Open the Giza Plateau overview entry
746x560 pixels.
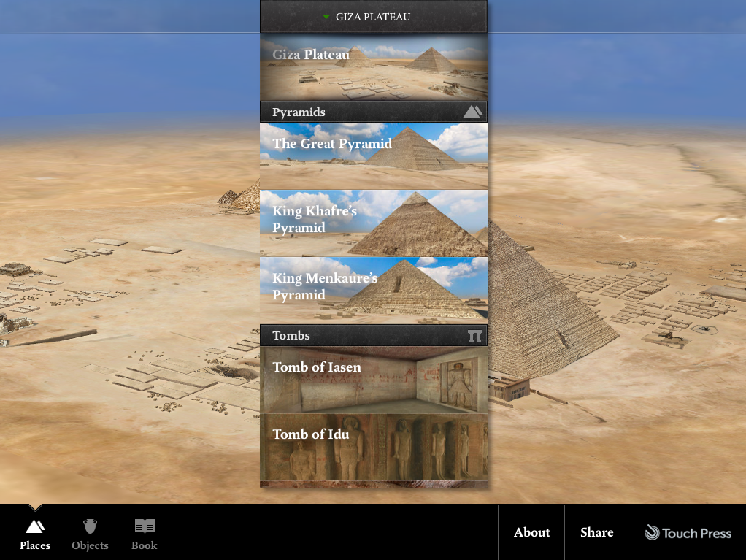point(373,68)
